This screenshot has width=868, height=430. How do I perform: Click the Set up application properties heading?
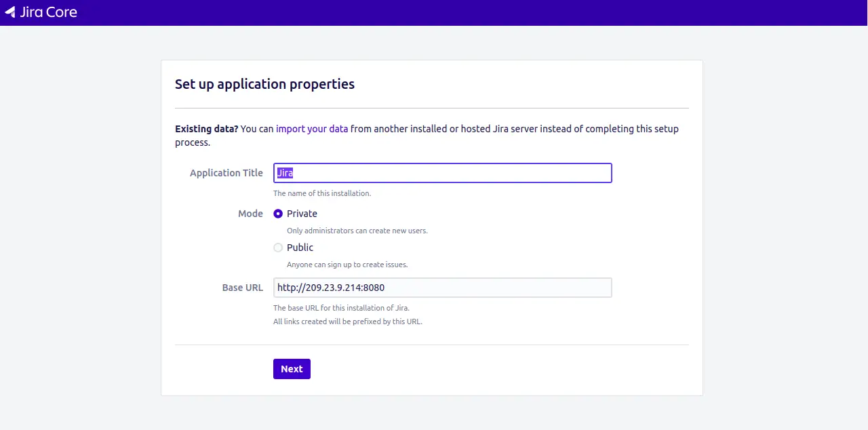tap(264, 84)
